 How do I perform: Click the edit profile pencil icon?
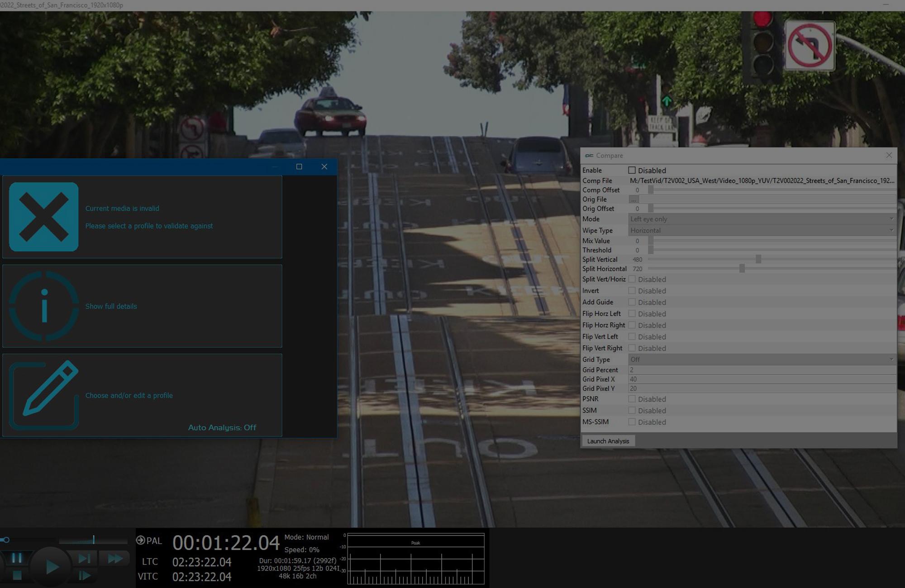(x=43, y=395)
